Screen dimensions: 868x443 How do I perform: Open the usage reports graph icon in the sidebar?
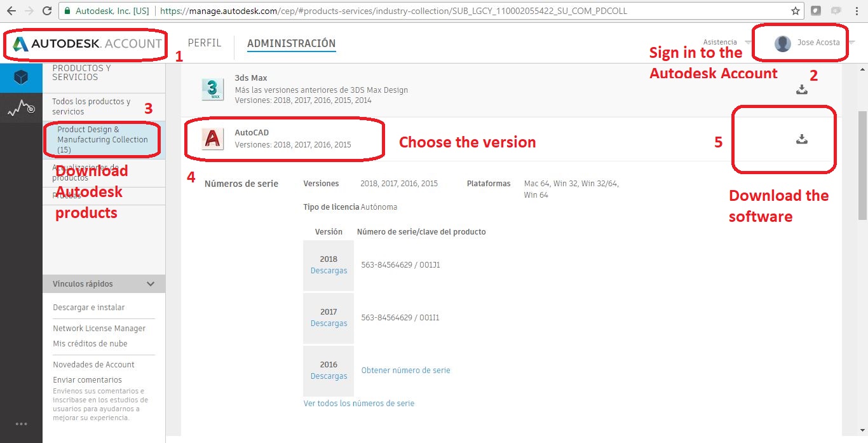[x=21, y=108]
